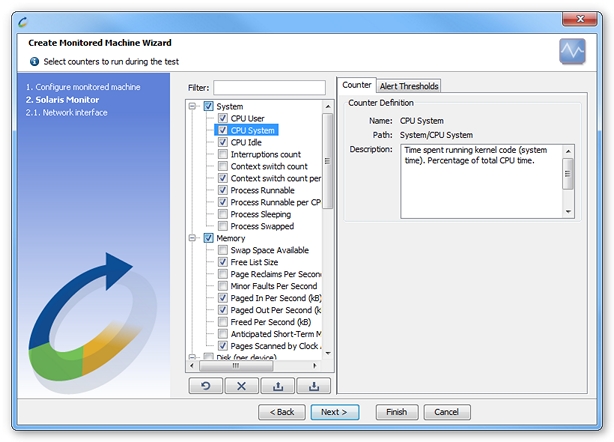Click the monitor waveform icon at top right
Screen dimensions: 614x442
(572, 51)
